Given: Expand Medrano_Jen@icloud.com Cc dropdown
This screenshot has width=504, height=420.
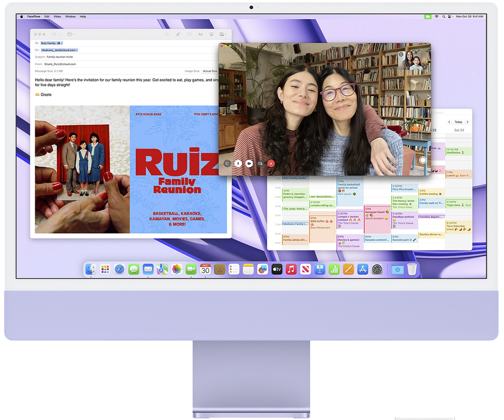Looking at the screenshot, I should (77, 50).
